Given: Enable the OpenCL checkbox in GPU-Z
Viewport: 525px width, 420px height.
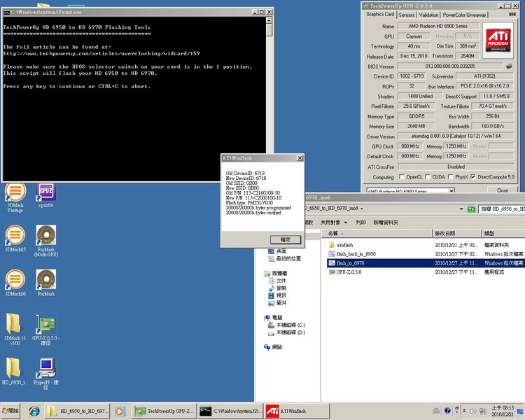Looking at the screenshot, I should click(402, 176).
